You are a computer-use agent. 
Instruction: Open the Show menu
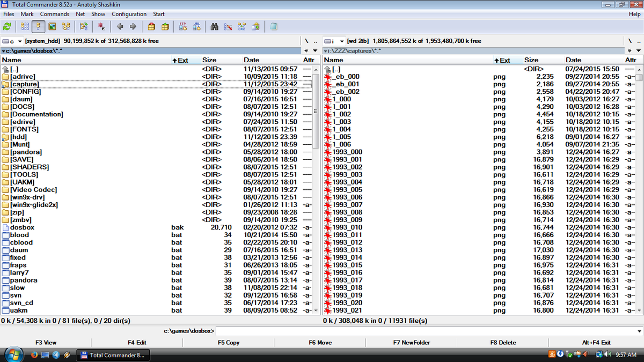tap(98, 14)
